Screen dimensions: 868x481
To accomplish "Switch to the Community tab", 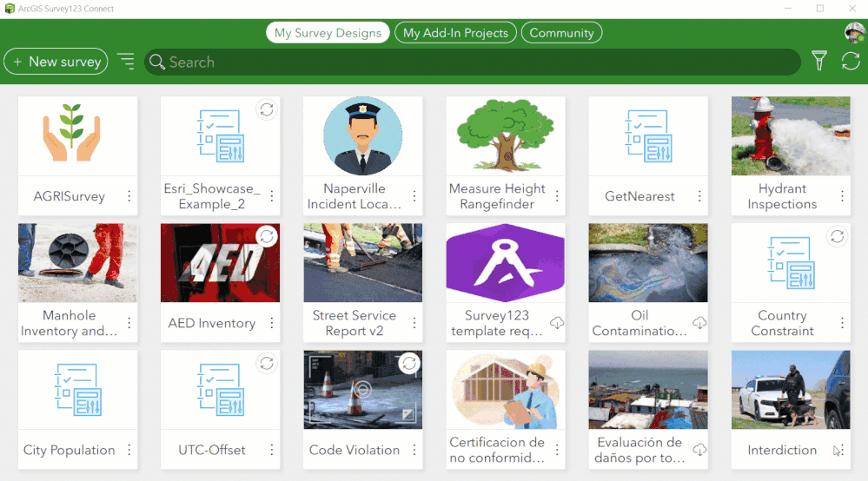I will point(561,33).
